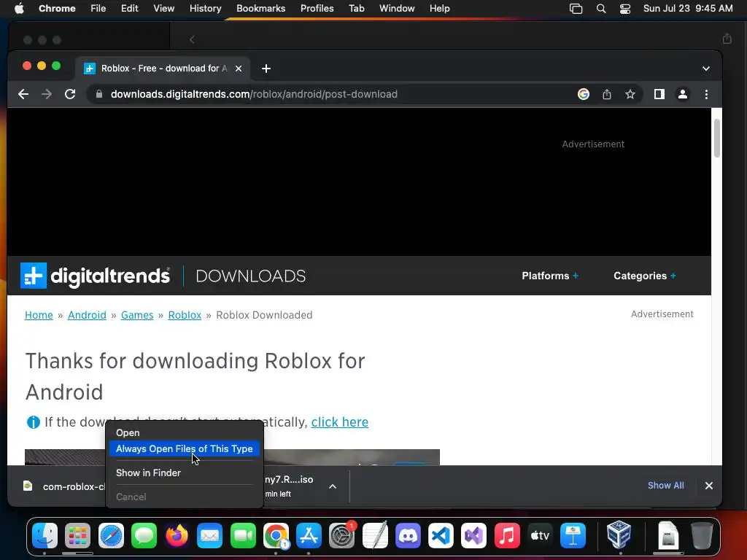This screenshot has height=560, width=747.
Task: Open Firefox from the Dock
Action: tap(177, 536)
